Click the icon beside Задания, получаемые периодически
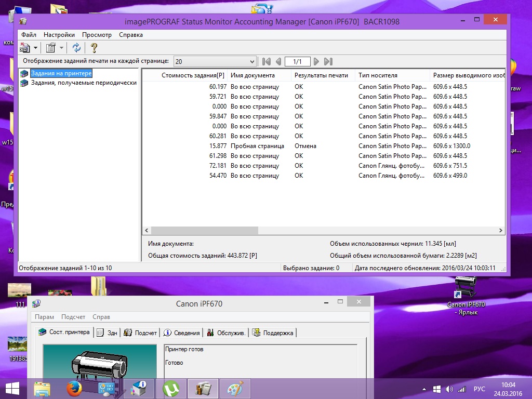This screenshot has width=532, height=399. pyautogui.click(x=24, y=83)
